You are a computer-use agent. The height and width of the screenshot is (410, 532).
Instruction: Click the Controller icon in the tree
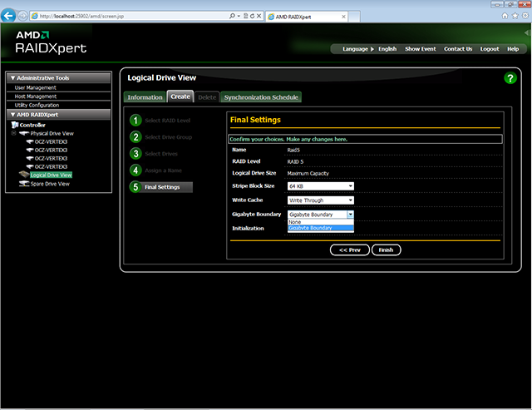pos(15,125)
